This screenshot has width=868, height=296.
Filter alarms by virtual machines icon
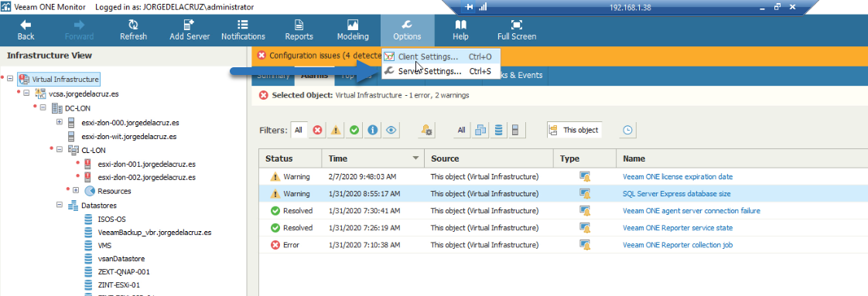[x=480, y=130]
